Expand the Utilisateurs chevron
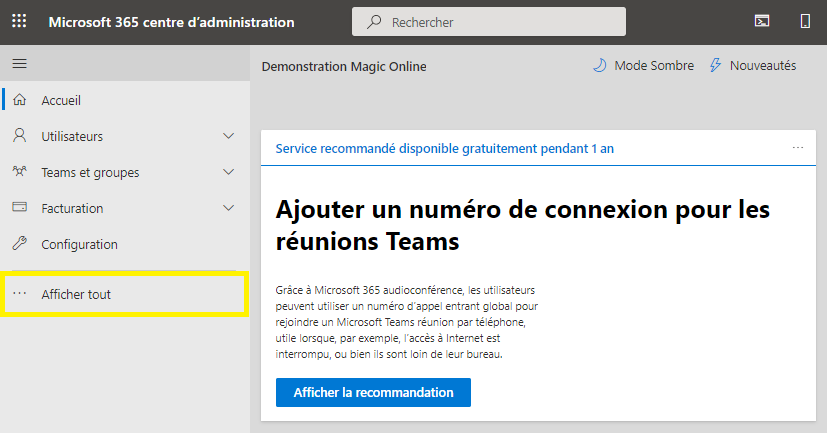Image resolution: width=827 pixels, height=433 pixels. pyautogui.click(x=228, y=136)
